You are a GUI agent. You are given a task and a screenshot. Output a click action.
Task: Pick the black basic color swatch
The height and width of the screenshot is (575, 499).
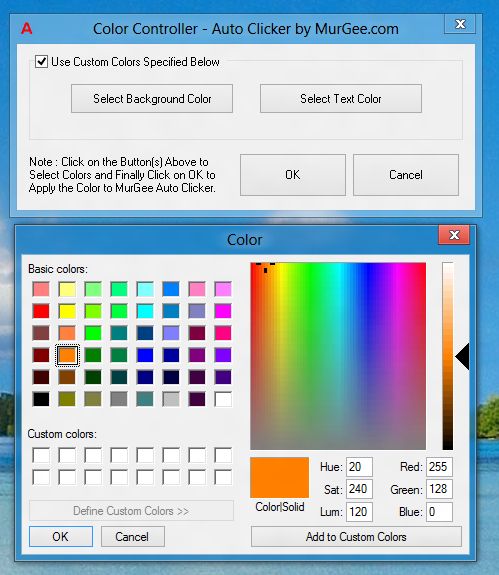[x=41, y=399]
